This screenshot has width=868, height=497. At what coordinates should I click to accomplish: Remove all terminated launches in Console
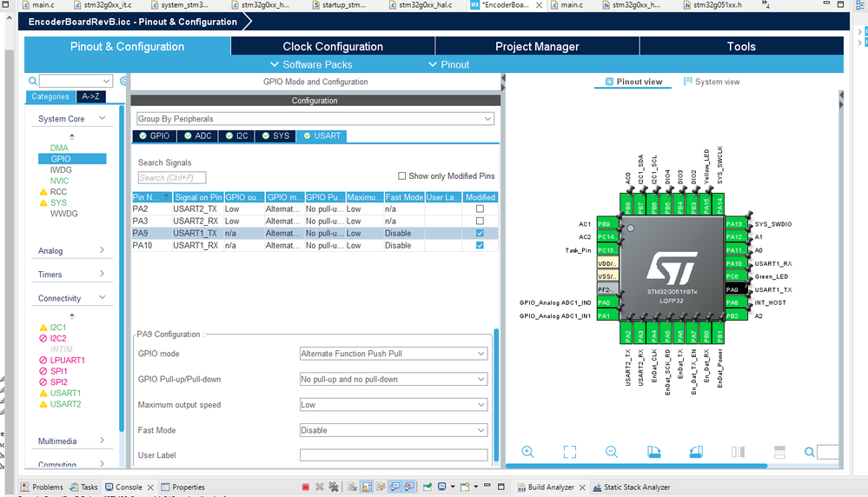click(x=334, y=487)
